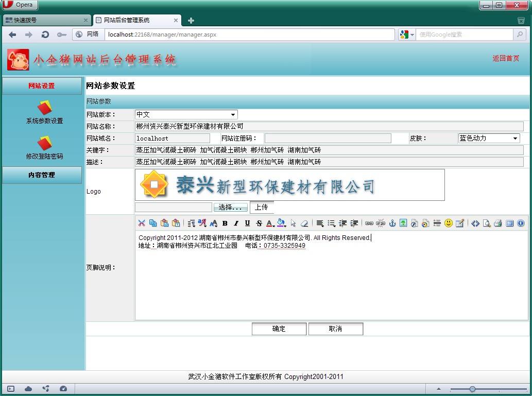Click the print icon in editor toolbar
The width and height of the screenshot is (532, 396).
click(x=497, y=223)
